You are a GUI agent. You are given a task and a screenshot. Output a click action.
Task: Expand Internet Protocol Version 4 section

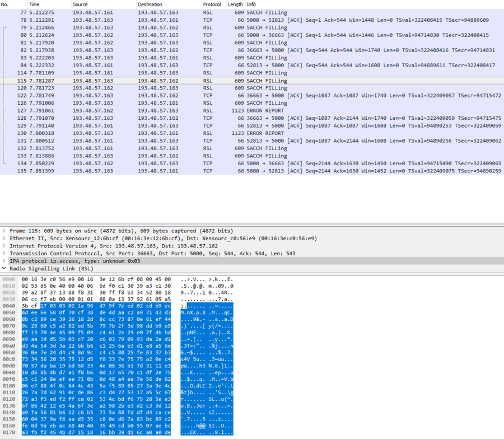click(4, 246)
